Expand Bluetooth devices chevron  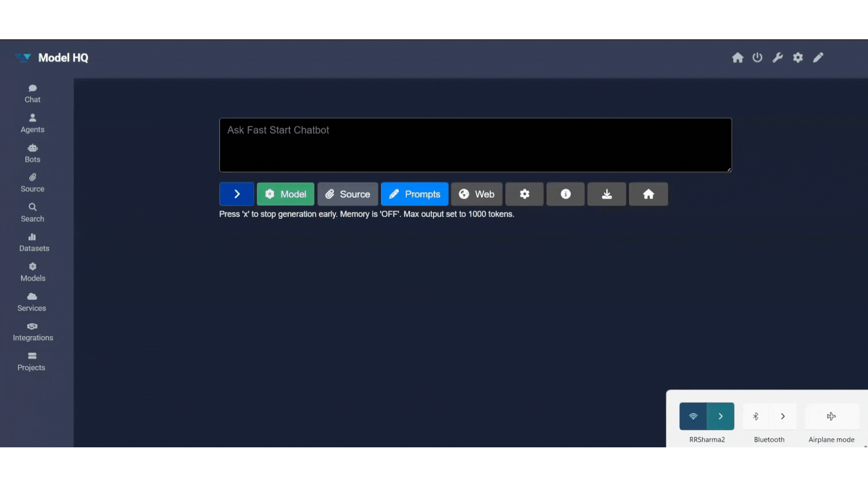pos(783,416)
